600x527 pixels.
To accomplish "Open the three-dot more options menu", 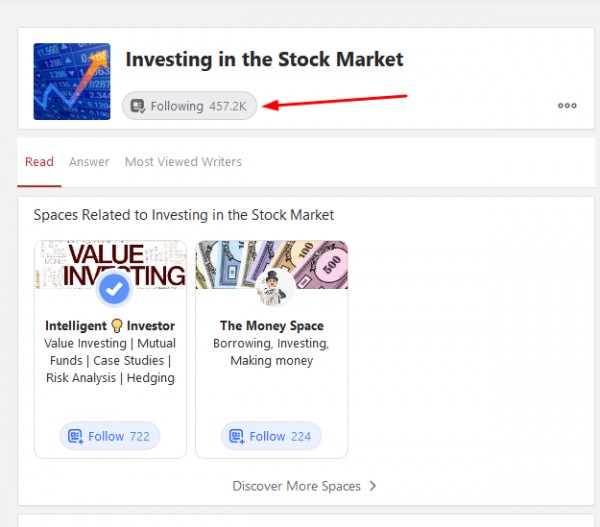I will pyautogui.click(x=567, y=105).
